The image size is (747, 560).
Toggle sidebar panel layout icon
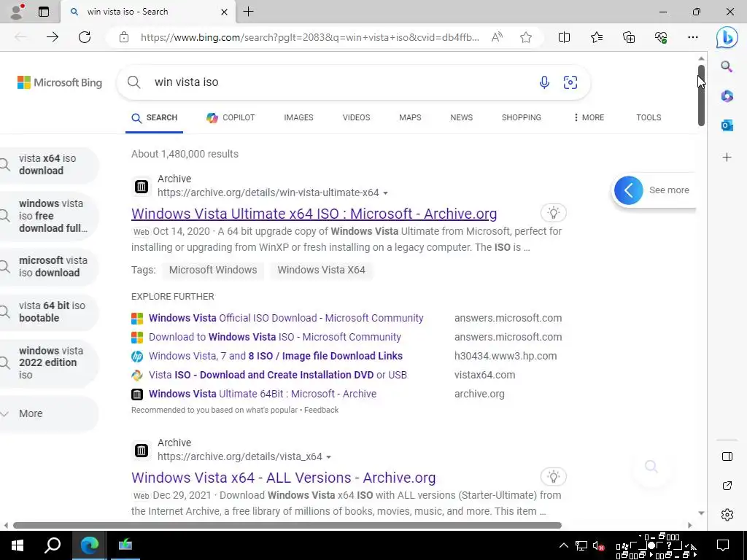click(727, 456)
